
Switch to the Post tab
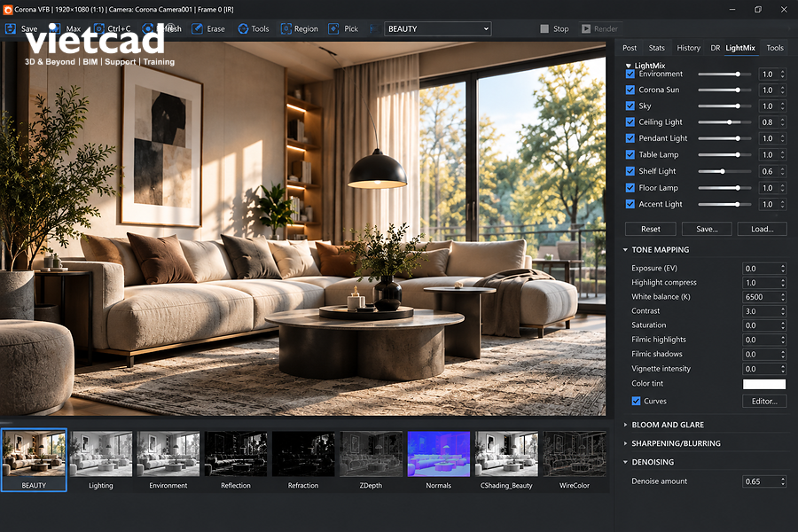[630, 48]
